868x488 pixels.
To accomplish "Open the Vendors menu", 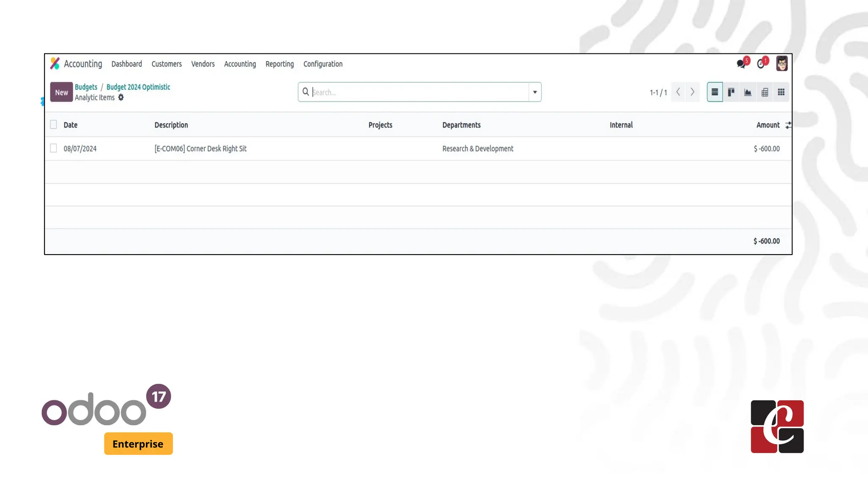I will tap(203, 64).
